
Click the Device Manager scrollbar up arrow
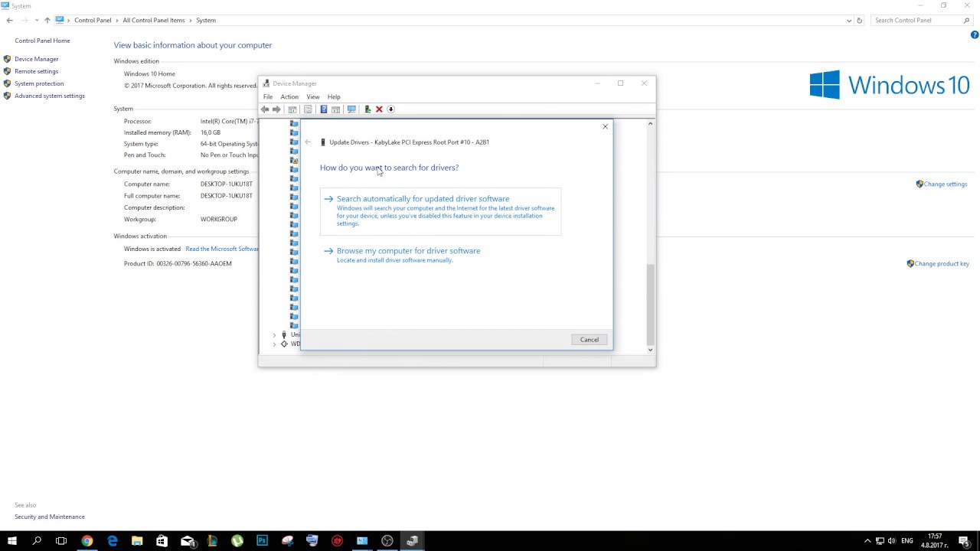pos(651,123)
